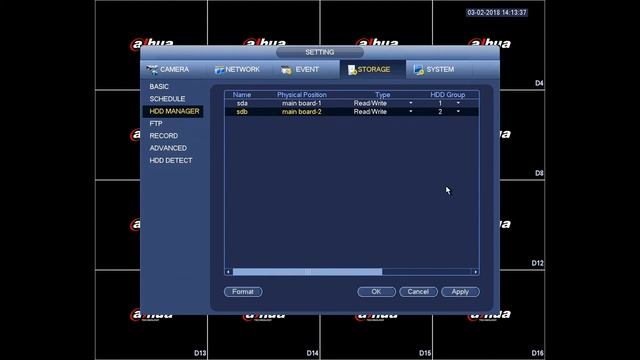
Task: Apply the HDD settings
Action: (460, 291)
